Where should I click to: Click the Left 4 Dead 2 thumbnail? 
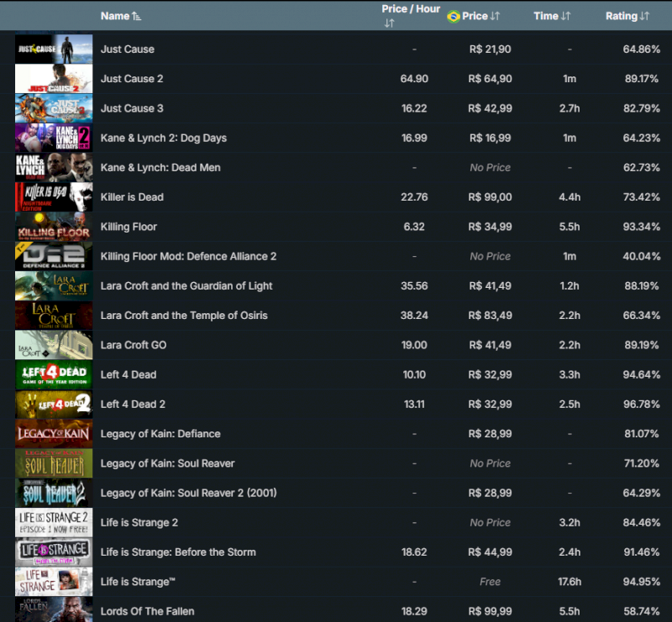coord(54,405)
